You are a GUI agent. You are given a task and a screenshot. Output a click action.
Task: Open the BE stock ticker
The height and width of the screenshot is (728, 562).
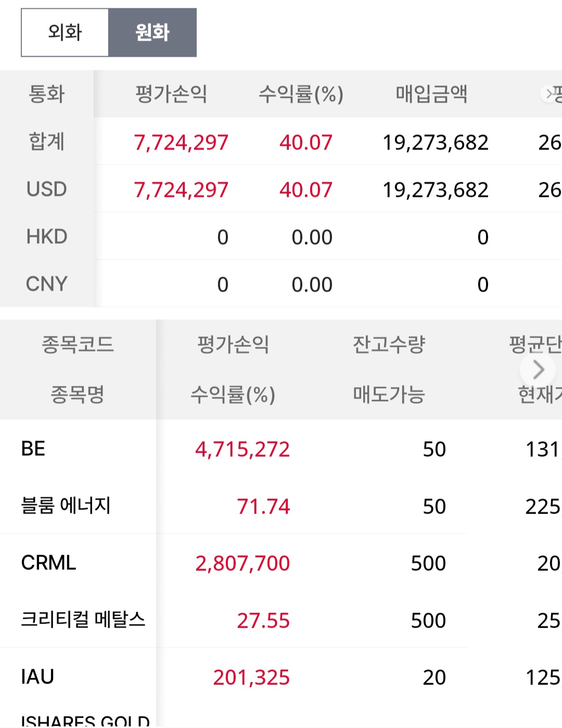(x=33, y=449)
